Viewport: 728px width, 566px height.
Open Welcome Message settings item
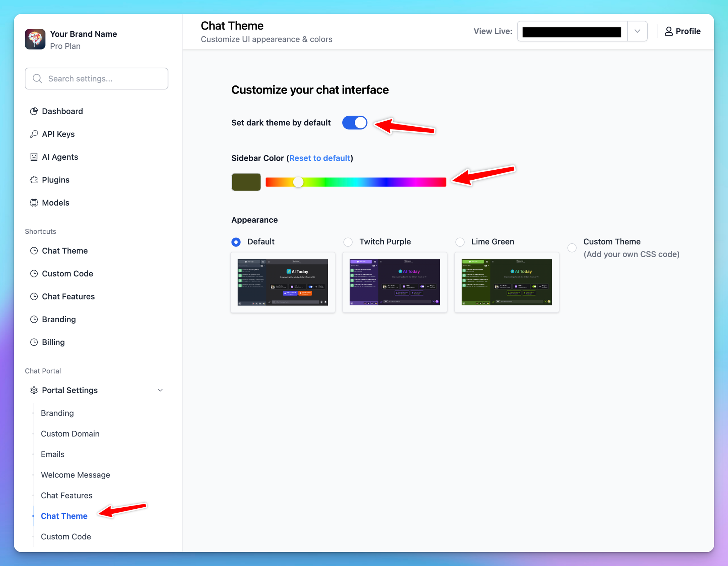(x=75, y=475)
